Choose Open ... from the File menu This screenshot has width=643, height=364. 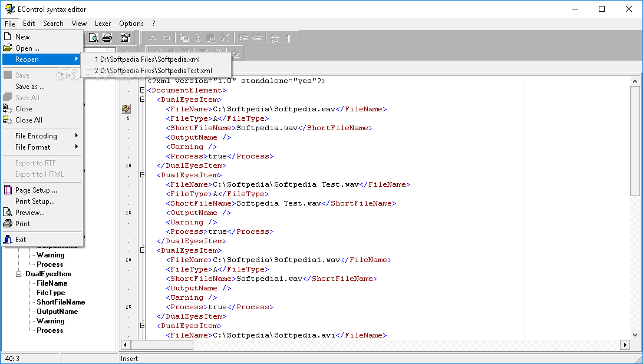42,48
